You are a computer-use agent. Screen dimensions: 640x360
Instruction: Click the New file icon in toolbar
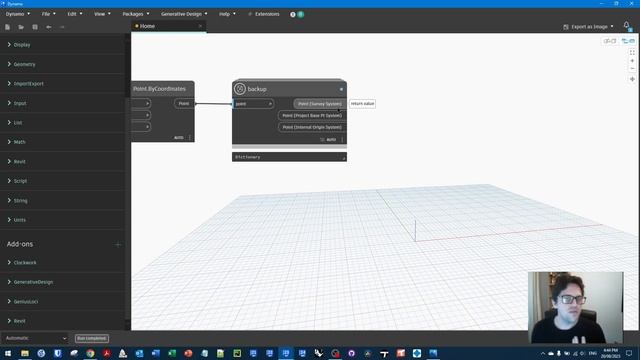pyautogui.click(x=7, y=27)
